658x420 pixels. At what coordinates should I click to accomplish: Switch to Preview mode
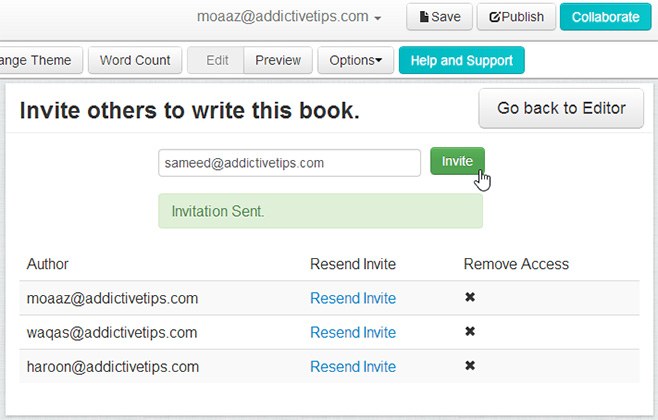click(278, 60)
